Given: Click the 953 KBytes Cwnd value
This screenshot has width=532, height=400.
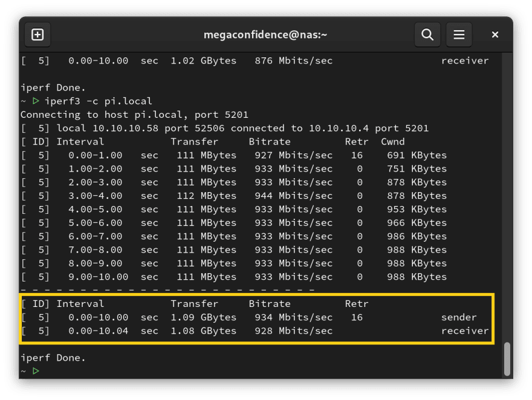Looking at the screenshot, I should coord(417,210).
